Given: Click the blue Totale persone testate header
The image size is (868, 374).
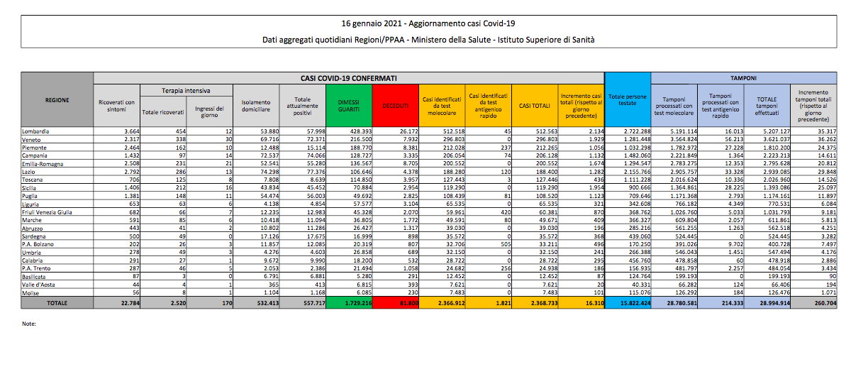Looking at the screenshot, I should 628,100.
